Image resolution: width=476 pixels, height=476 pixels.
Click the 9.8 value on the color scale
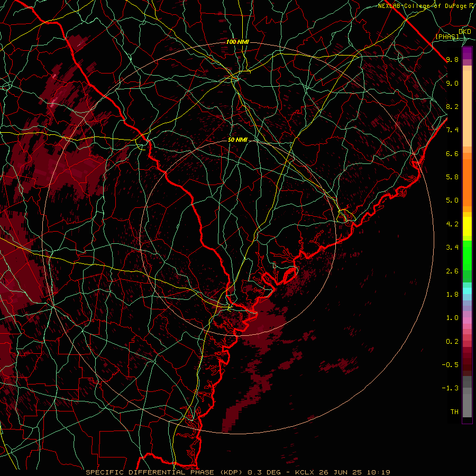[452, 59]
